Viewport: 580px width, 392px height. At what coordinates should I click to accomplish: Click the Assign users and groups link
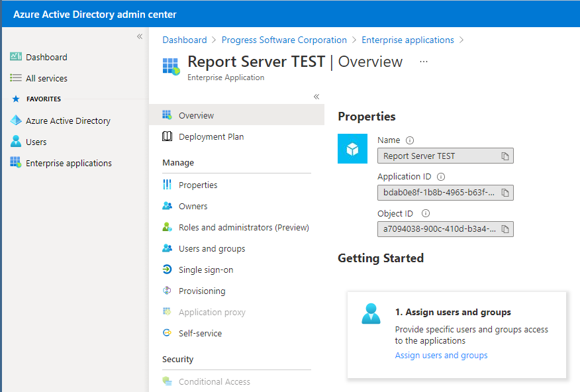441,355
